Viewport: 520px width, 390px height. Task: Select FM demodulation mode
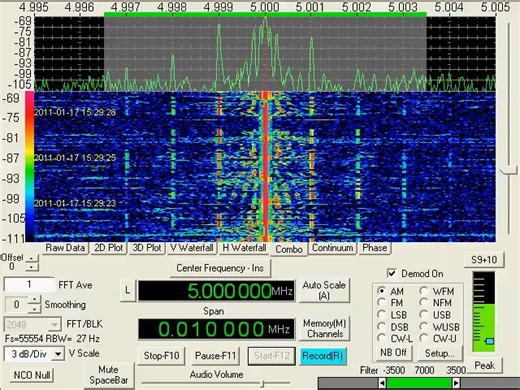[x=382, y=302]
